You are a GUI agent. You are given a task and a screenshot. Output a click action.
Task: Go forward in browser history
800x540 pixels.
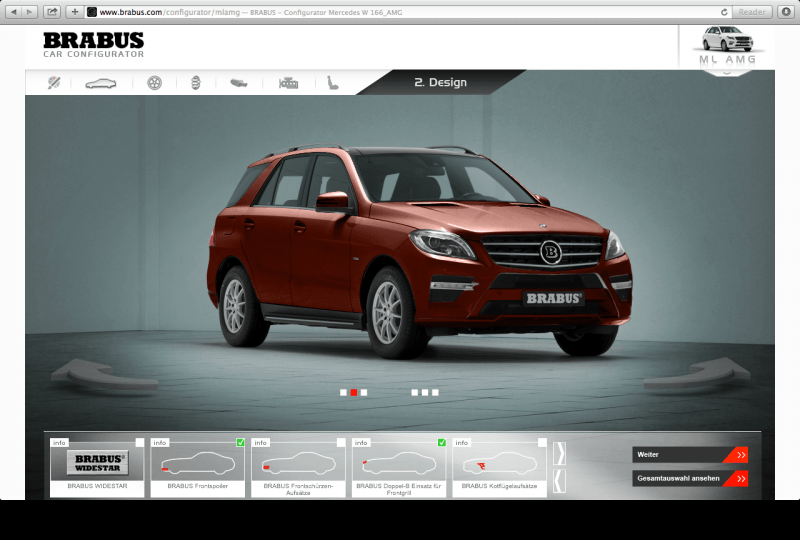pyautogui.click(x=30, y=12)
